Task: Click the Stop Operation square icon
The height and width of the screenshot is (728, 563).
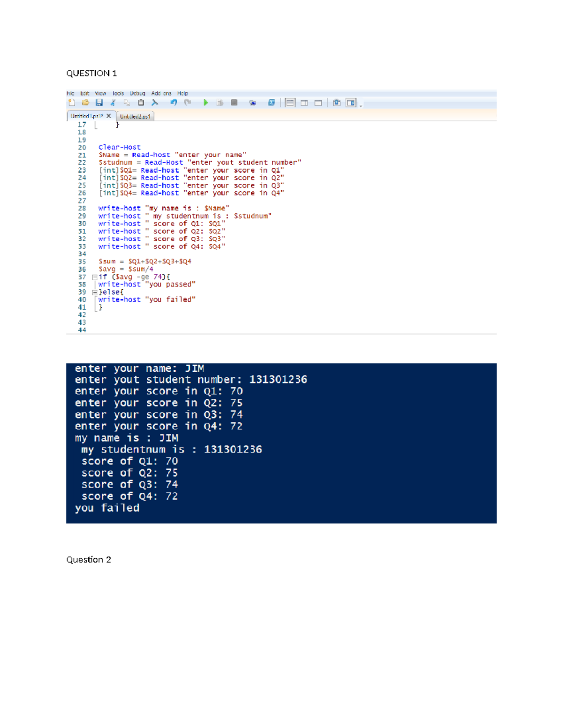Action: 234,103
